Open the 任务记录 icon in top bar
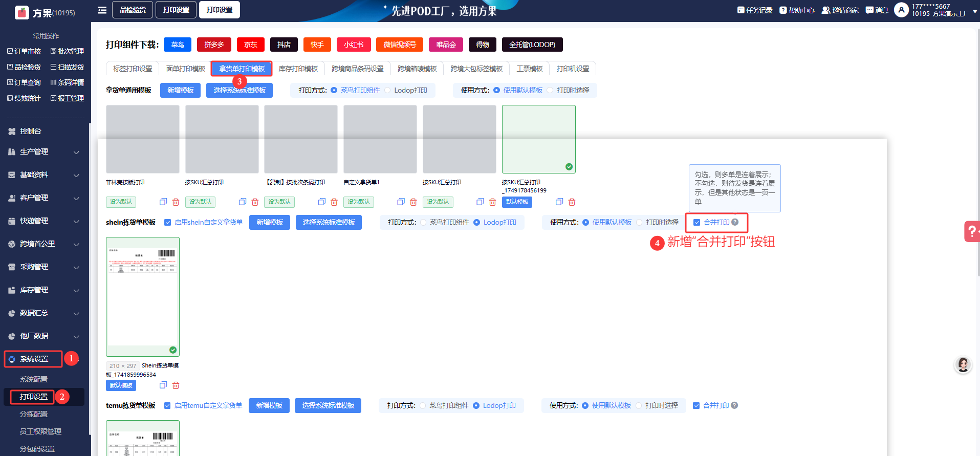This screenshot has height=456, width=980. click(x=741, y=10)
